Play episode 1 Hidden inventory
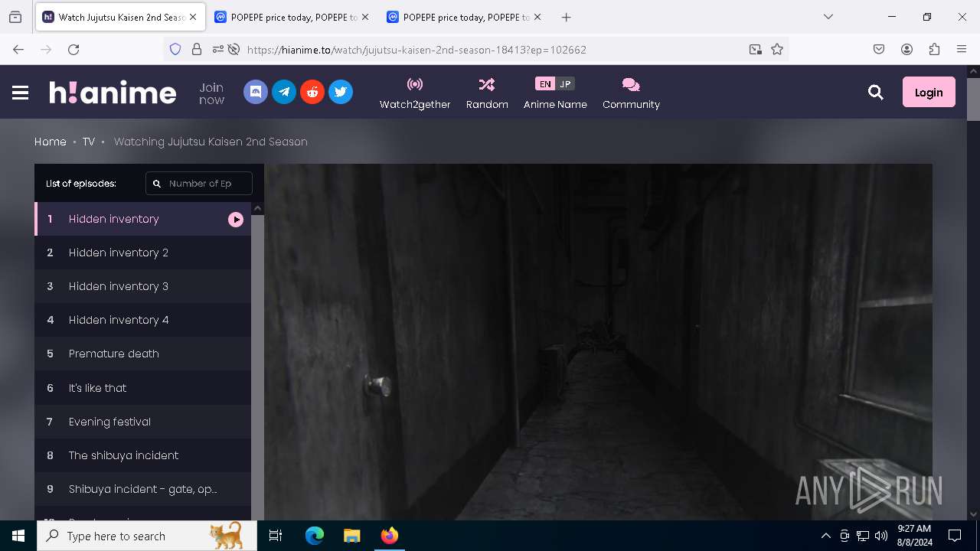 click(x=143, y=219)
